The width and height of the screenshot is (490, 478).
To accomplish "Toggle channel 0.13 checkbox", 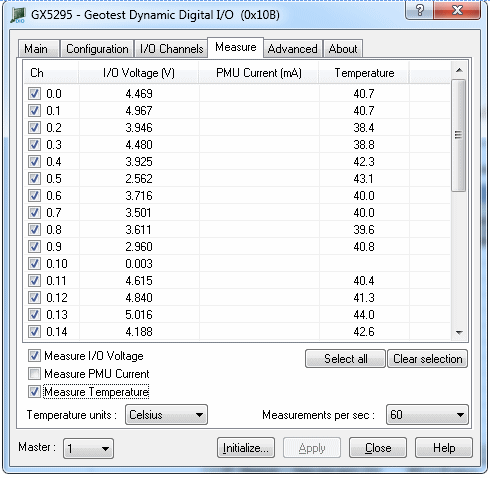I will [x=34, y=315].
